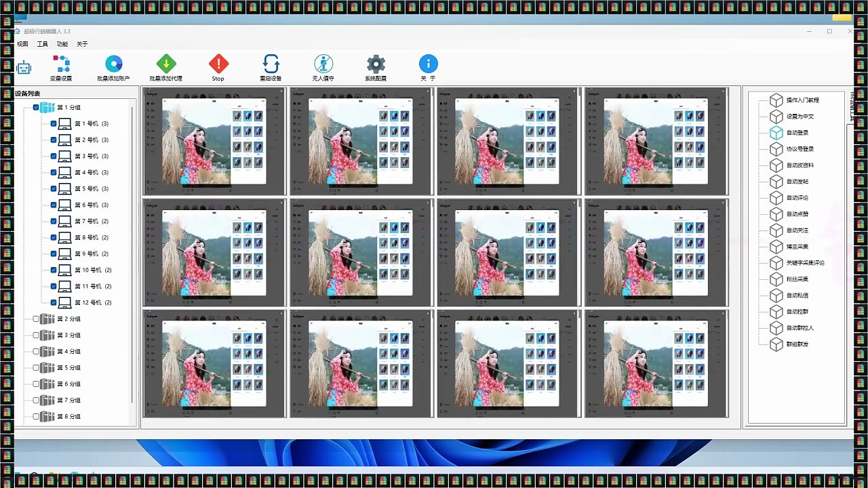Viewport: 868px width, 488px height.
Task: Open the 功能 menu
Action: click(x=62, y=44)
